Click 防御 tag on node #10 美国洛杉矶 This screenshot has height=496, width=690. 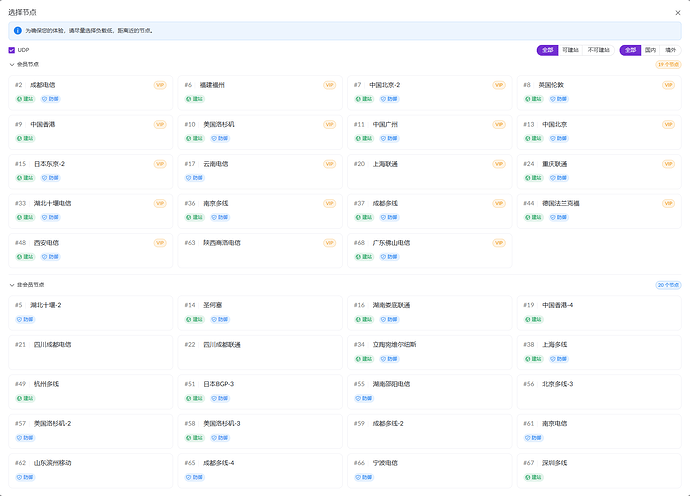[220, 139]
